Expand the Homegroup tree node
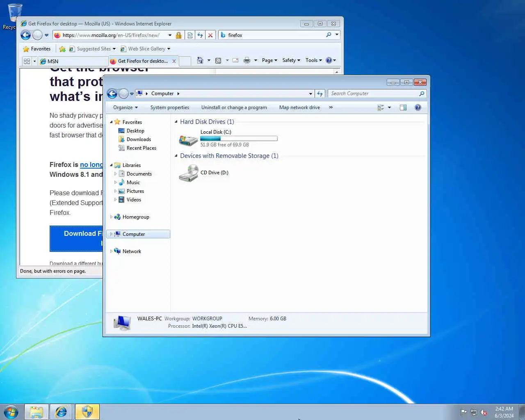This screenshot has width=525, height=420. tap(111, 217)
